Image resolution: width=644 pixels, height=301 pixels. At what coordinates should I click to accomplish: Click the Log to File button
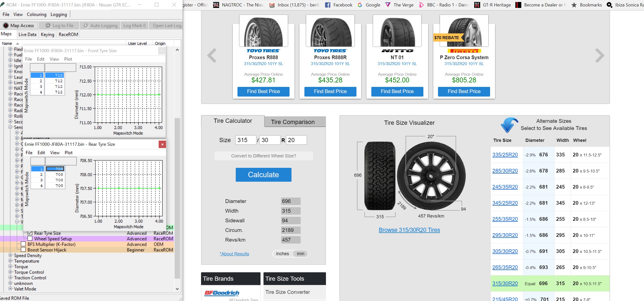coord(59,25)
